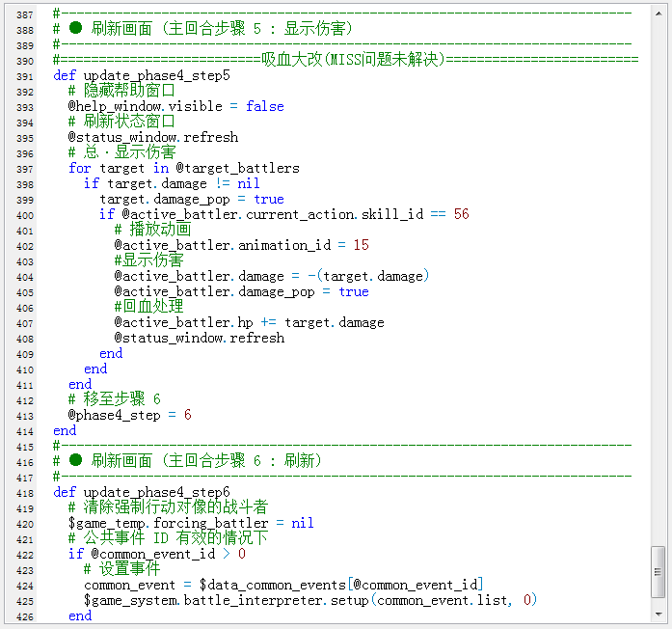Screen dimensions: 672x629
Task: Click '@status_window.refresh' on line 395
Action: tap(153, 137)
